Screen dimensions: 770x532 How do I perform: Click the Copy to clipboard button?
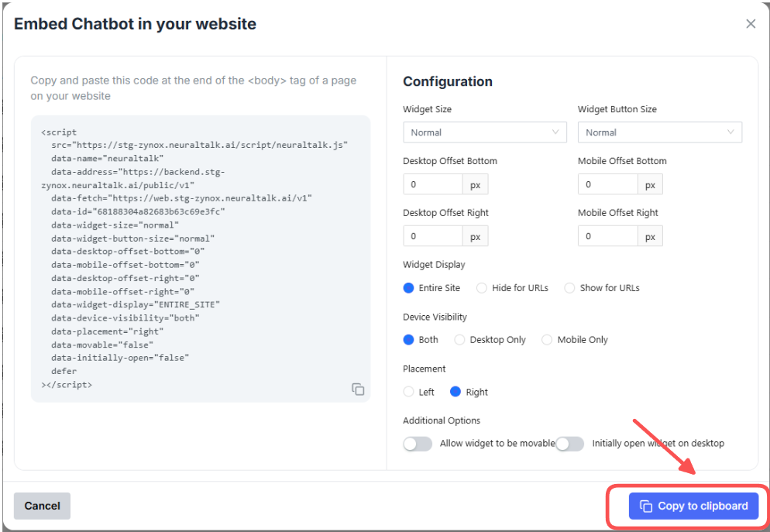693,506
